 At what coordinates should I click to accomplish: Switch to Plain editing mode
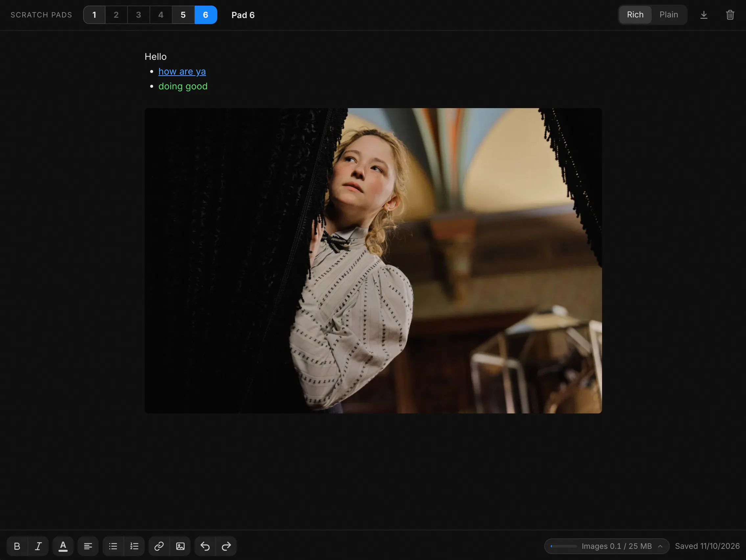[x=669, y=15]
